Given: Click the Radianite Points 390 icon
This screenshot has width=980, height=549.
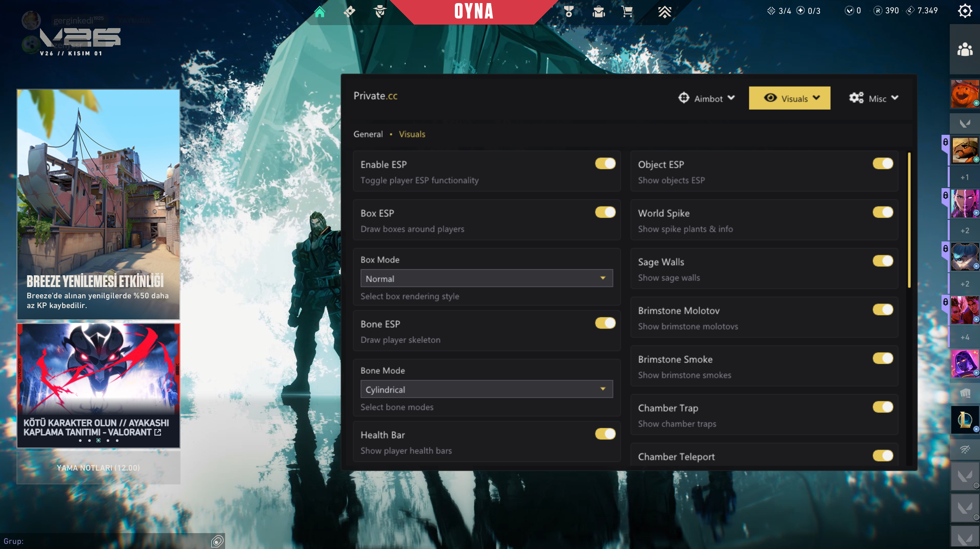Looking at the screenshot, I should [877, 11].
